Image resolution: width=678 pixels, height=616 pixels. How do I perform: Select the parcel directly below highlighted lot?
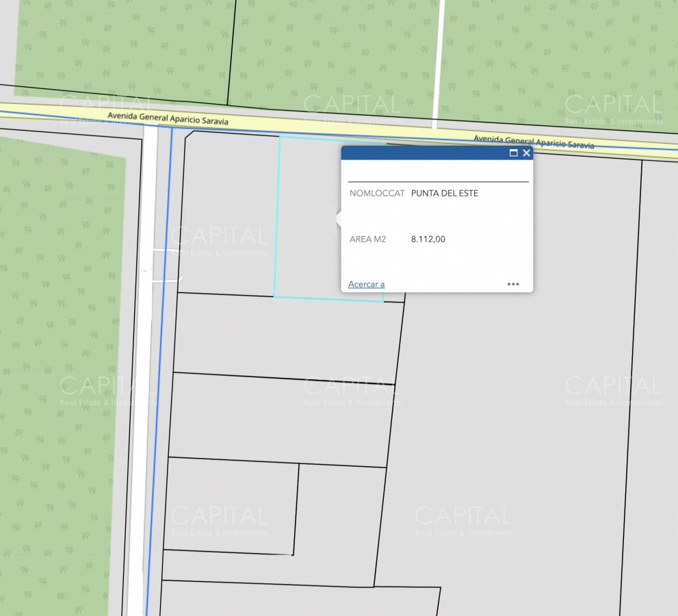pyautogui.click(x=287, y=335)
